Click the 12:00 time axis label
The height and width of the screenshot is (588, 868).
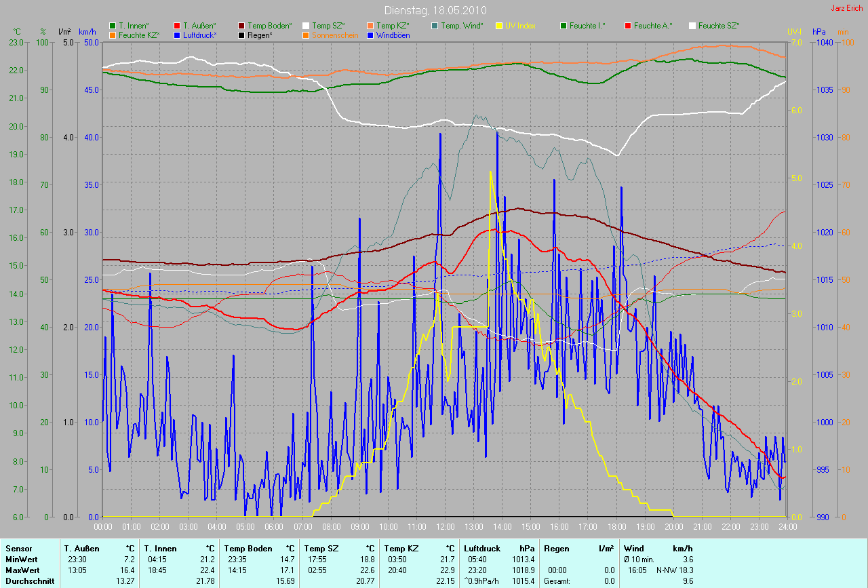click(x=445, y=527)
